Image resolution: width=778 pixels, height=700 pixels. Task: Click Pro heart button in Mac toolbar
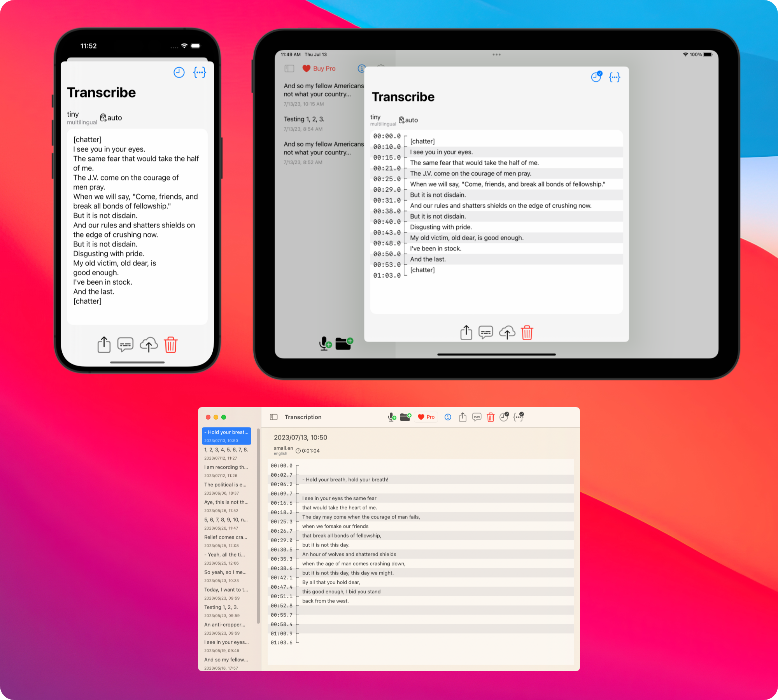click(x=426, y=417)
